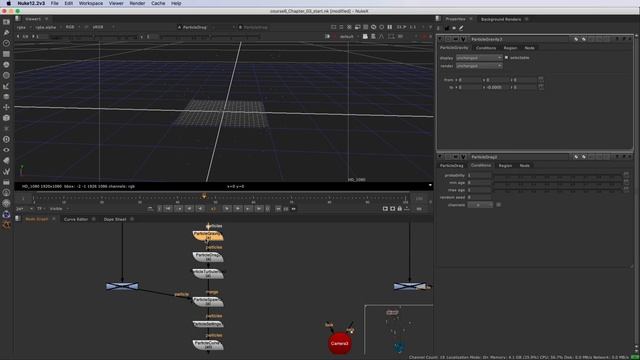
Task: Open the rgba.alpha channel dropdown
Action: pyautogui.click(x=47, y=27)
